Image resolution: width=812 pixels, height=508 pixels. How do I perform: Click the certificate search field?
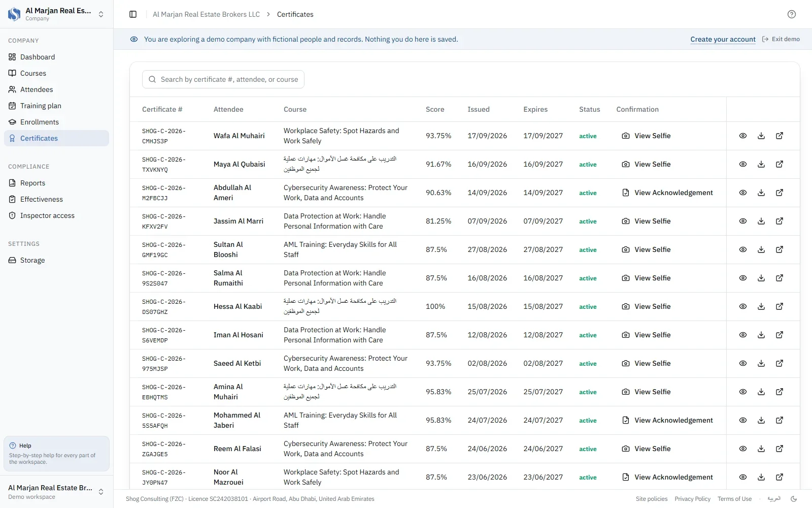point(223,79)
